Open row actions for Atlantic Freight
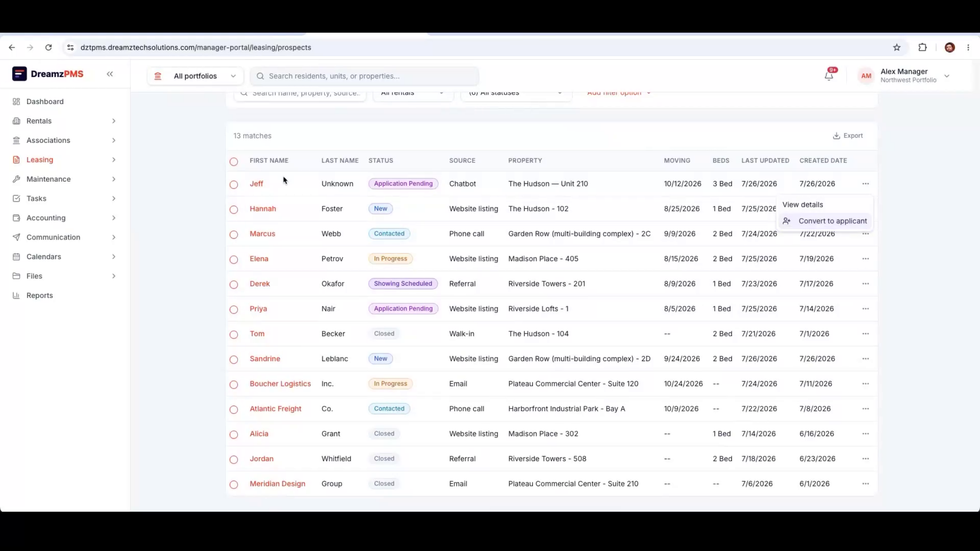 pyautogui.click(x=865, y=409)
